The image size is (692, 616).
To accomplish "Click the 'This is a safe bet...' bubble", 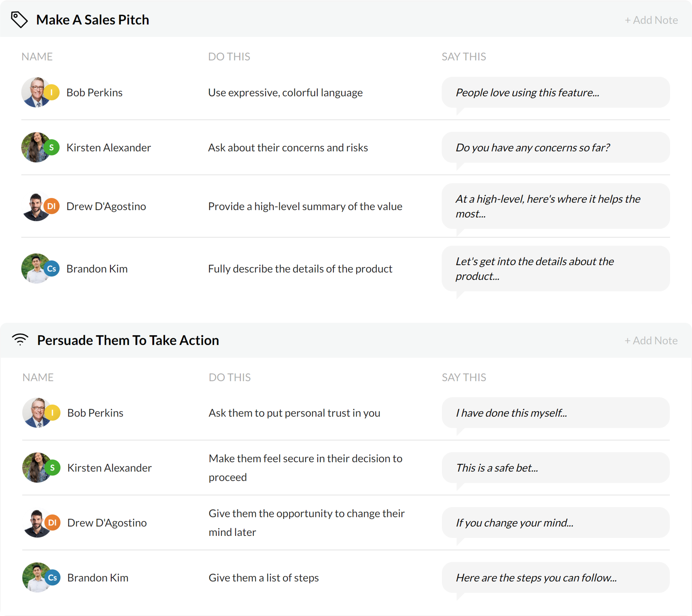I will click(x=555, y=468).
